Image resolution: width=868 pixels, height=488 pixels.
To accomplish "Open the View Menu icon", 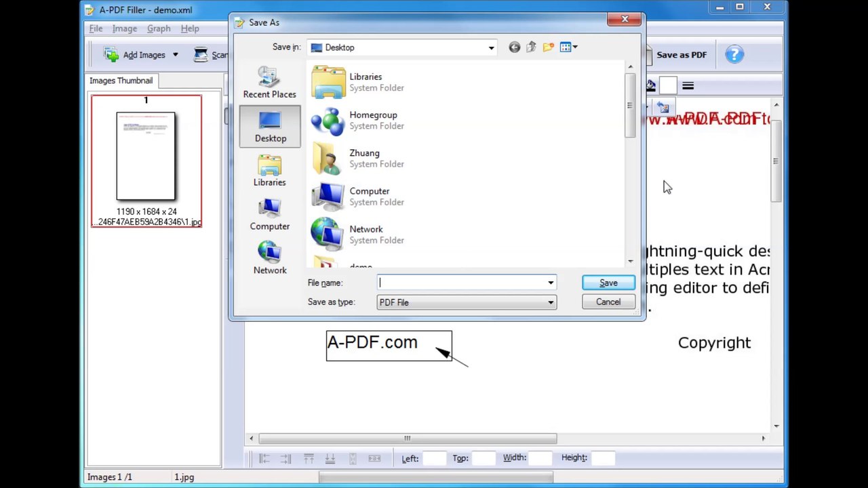I will coord(566,47).
